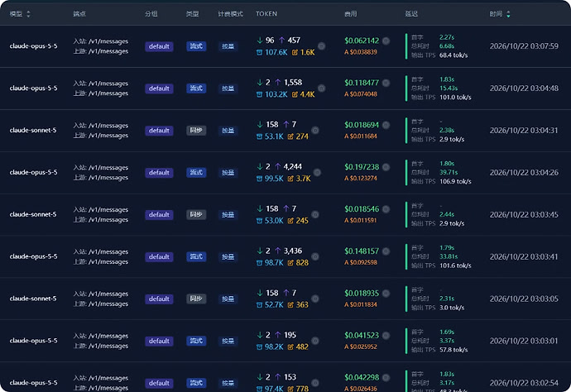
Task: Click the cache-read icon next to 107.6K
Action: tap(259, 52)
